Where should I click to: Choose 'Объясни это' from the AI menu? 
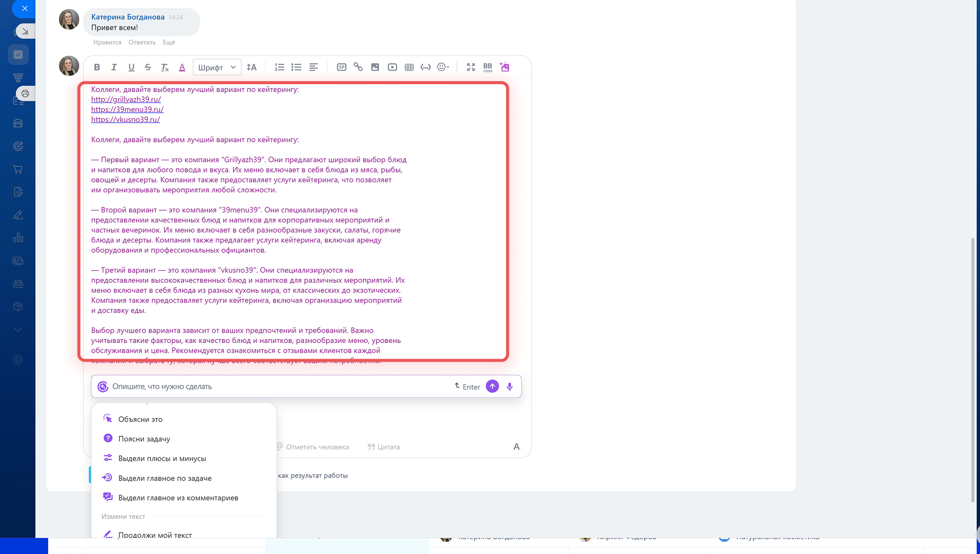(x=140, y=419)
